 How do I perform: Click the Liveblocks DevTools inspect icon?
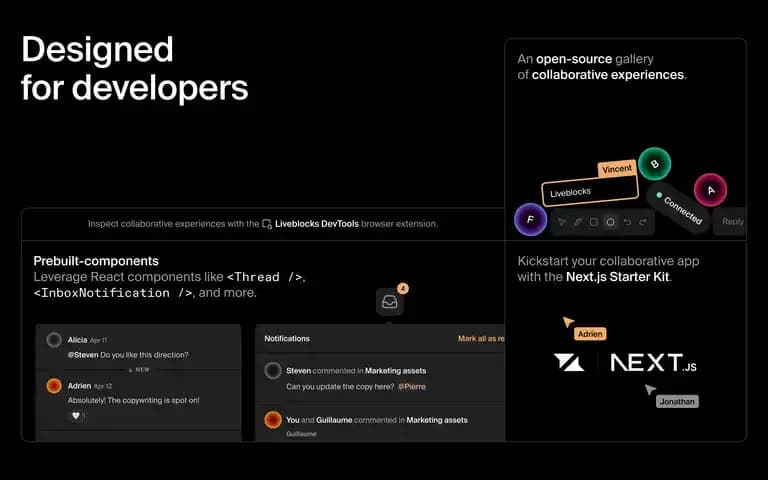[267, 224]
